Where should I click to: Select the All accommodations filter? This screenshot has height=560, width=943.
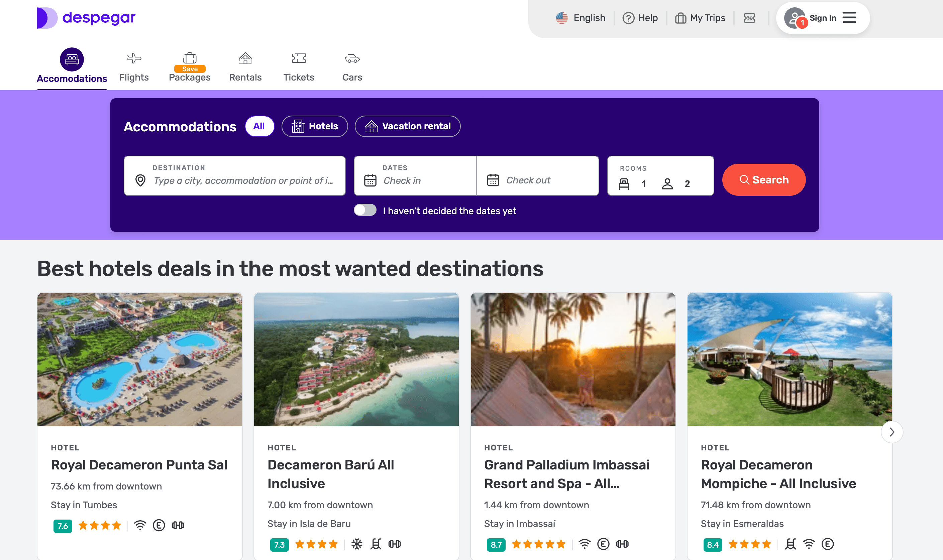pyautogui.click(x=259, y=126)
